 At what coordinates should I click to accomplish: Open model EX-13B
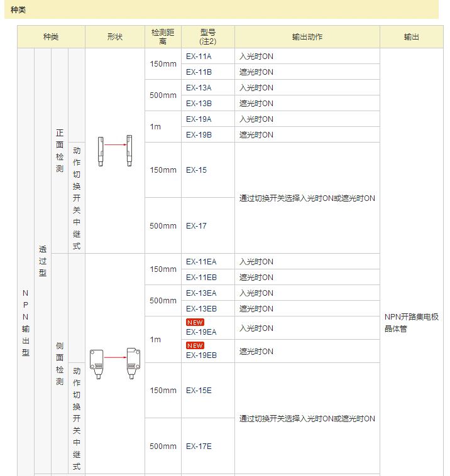(x=199, y=104)
